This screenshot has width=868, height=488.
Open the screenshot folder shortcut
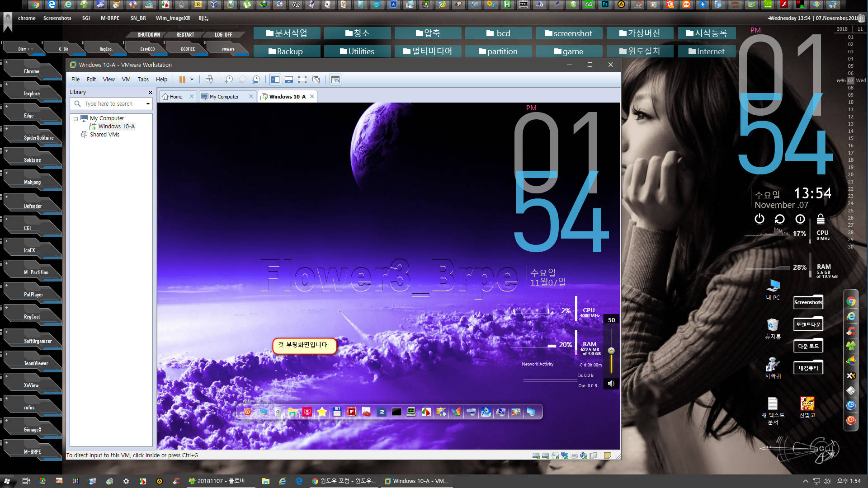click(x=569, y=33)
